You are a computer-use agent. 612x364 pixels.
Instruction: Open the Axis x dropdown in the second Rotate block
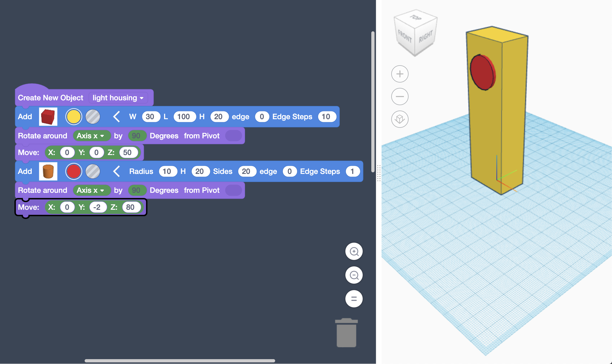92,190
